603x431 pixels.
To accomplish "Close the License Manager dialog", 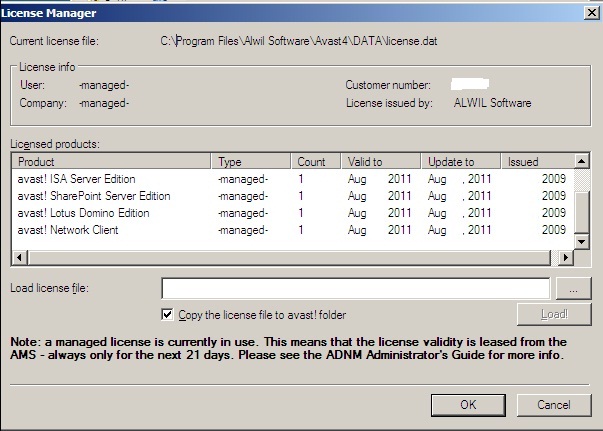I will (x=592, y=13).
